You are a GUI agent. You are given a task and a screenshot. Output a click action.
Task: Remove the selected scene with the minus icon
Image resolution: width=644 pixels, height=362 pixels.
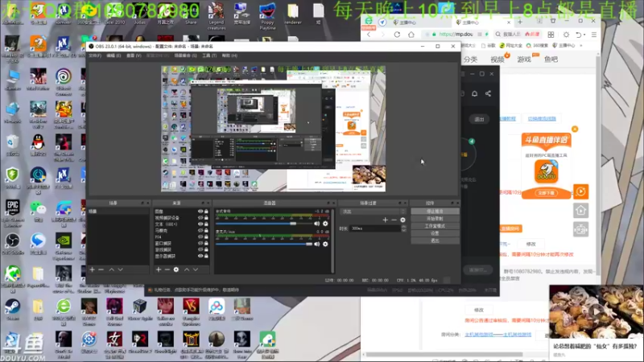101,269
